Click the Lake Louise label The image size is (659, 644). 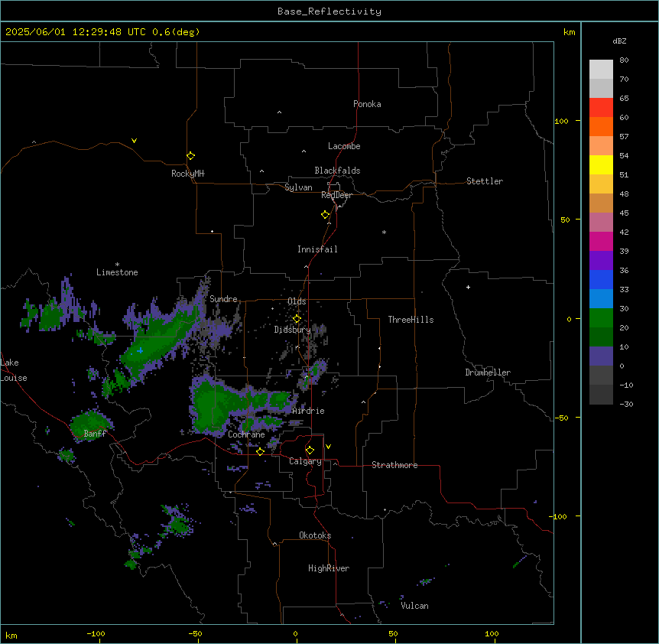[x=14, y=370]
